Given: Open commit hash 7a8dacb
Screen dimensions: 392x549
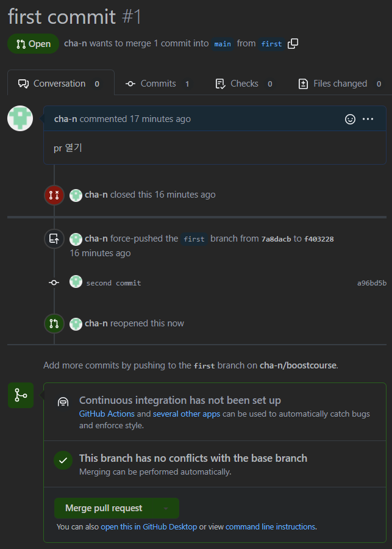Looking at the screenshot, I should [x=276, y=239].
